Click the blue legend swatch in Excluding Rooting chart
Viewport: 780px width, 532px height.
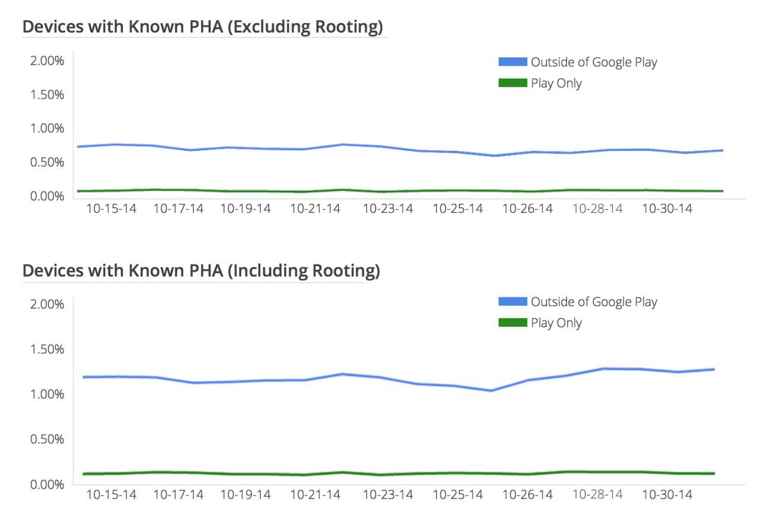coord(512,62)
